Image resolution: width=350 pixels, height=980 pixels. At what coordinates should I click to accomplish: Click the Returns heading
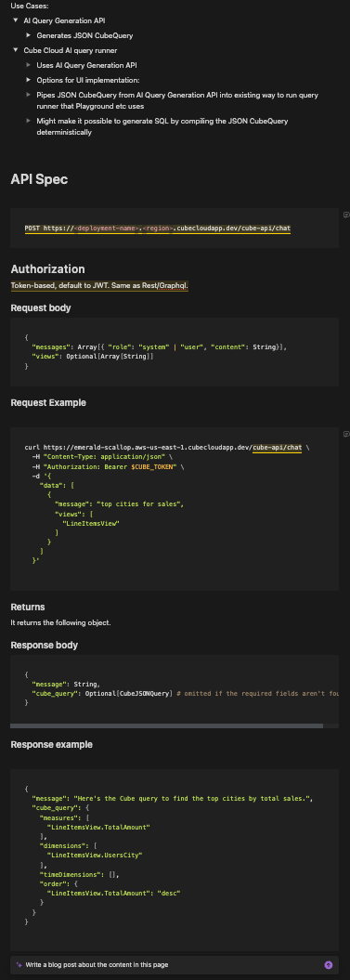click(x=28, y=607)
